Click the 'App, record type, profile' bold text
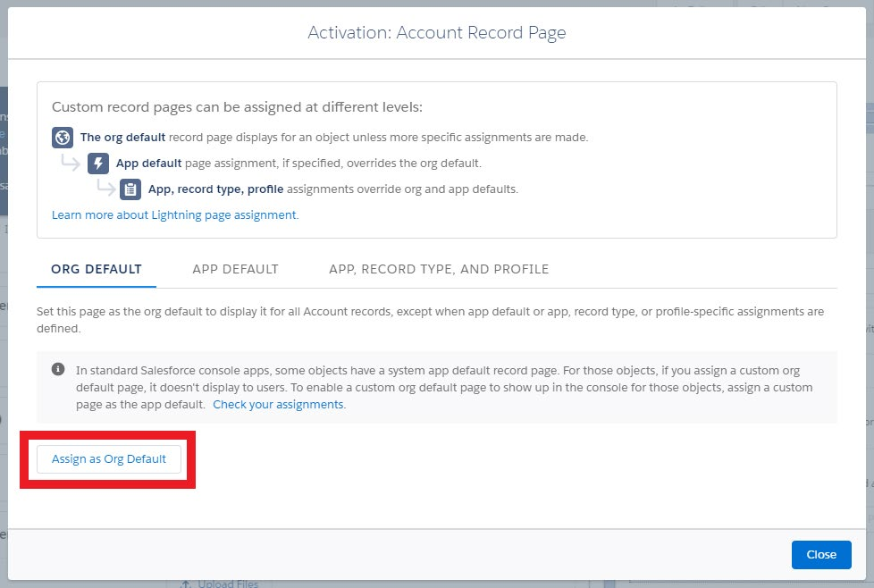The height and width of the screenshot is (588, 874). point(215,189)
